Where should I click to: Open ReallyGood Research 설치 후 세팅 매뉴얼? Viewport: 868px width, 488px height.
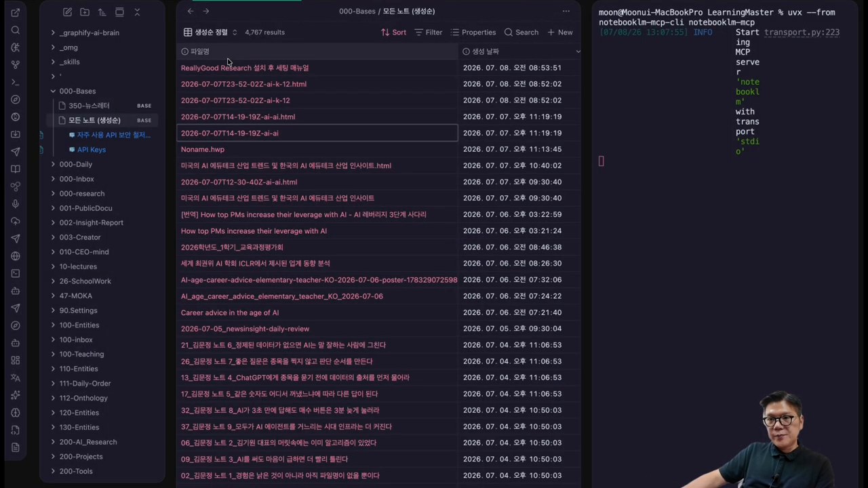pyautogui.click(x=245, y=68)
